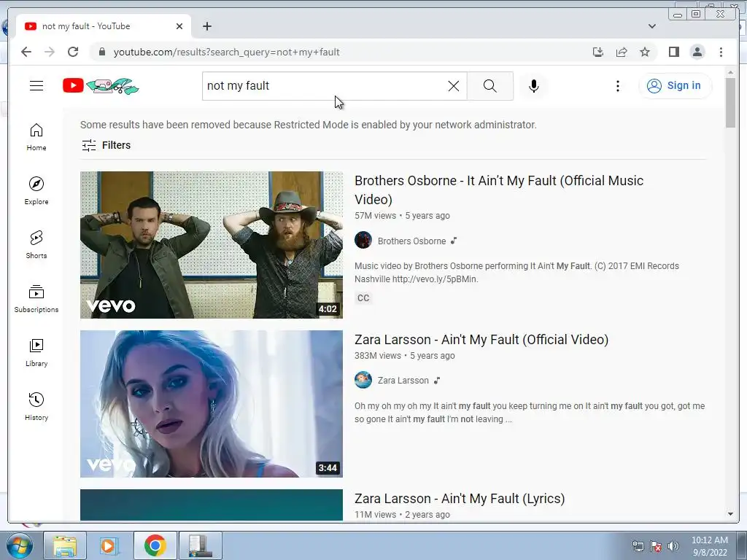Viewport: 747px width, 560px height.
Task: Close the 'not my fault' tab
Action: (179, 26)
